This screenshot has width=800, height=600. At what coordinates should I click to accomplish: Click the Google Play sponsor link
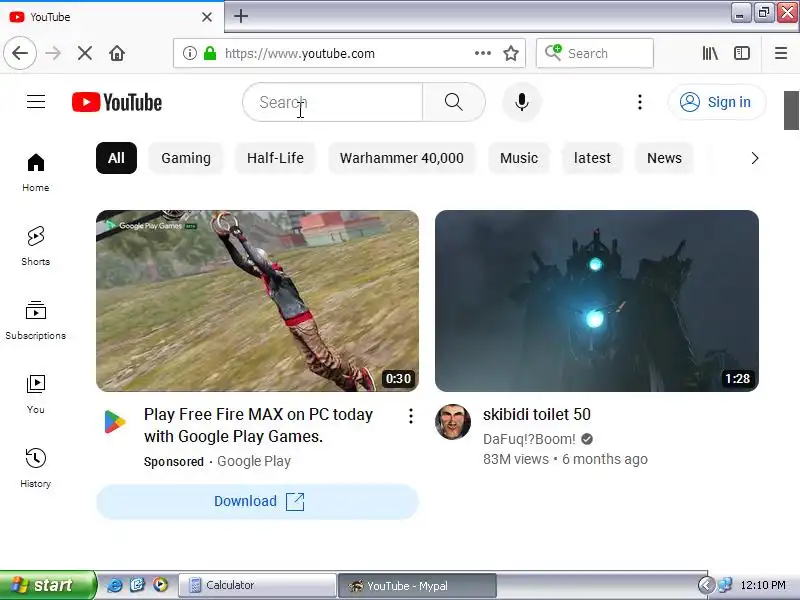[x=254, y=461]
